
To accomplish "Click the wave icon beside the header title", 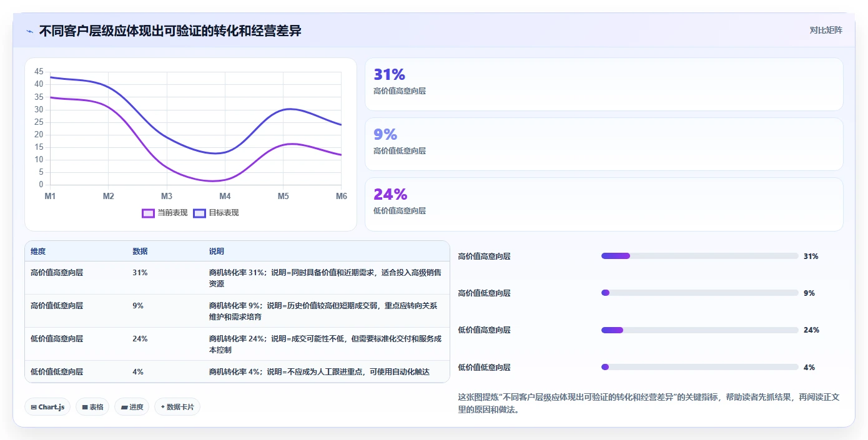I will [29, 31].
